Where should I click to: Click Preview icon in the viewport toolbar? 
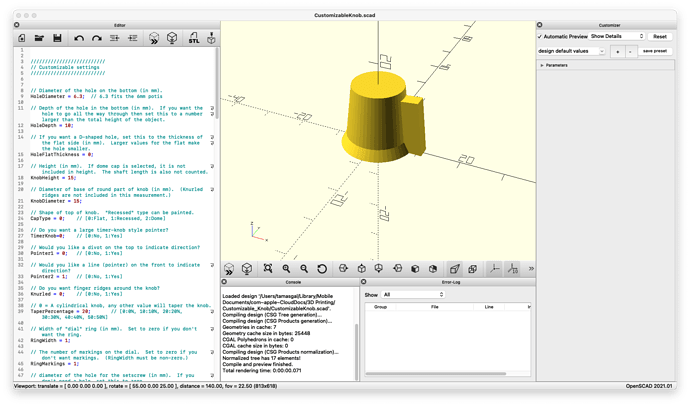coord(229,269)
